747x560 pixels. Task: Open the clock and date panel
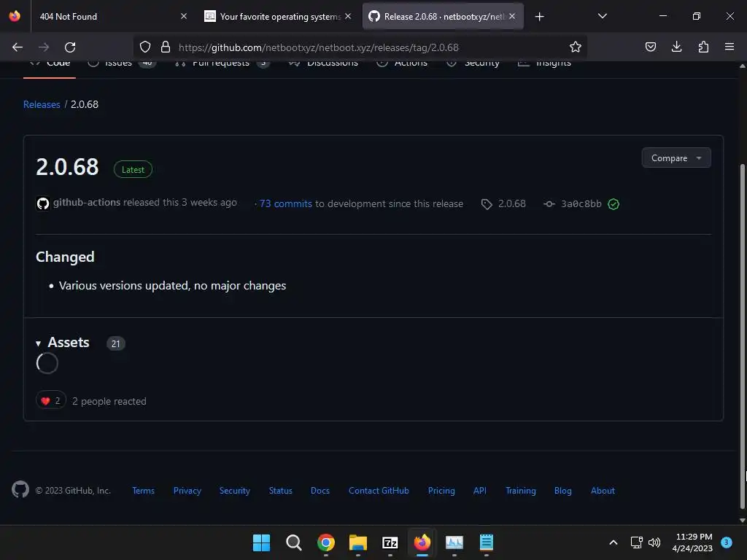pos(692,542)
